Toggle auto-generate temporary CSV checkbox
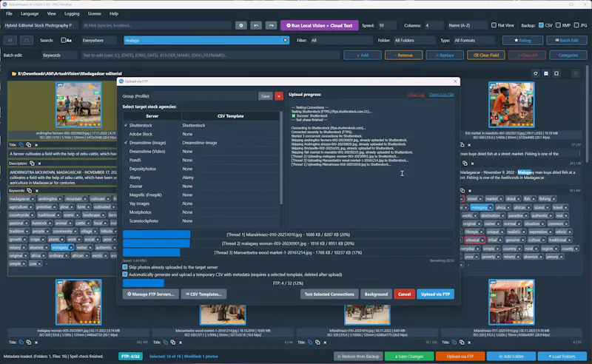592x364 pixels. pos(124,274)
